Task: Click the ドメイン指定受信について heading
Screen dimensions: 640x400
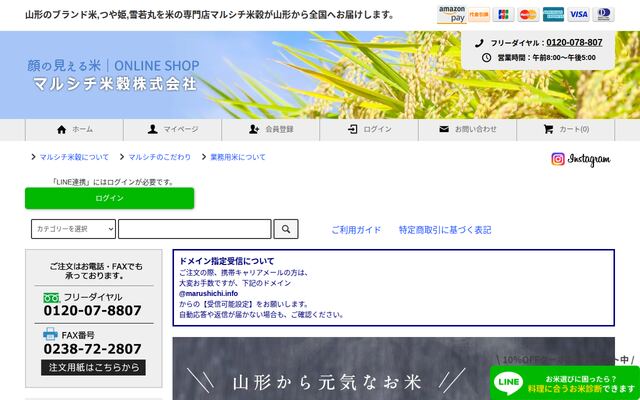Action: [227, 261]
